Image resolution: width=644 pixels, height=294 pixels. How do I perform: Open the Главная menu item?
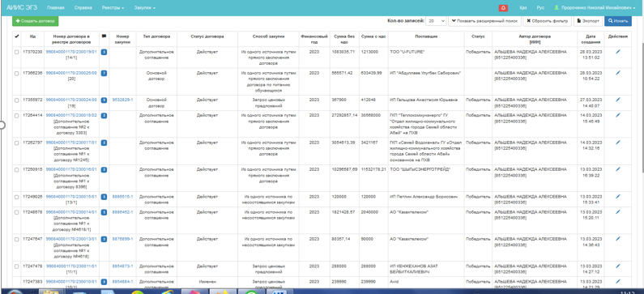click(55, 8)
